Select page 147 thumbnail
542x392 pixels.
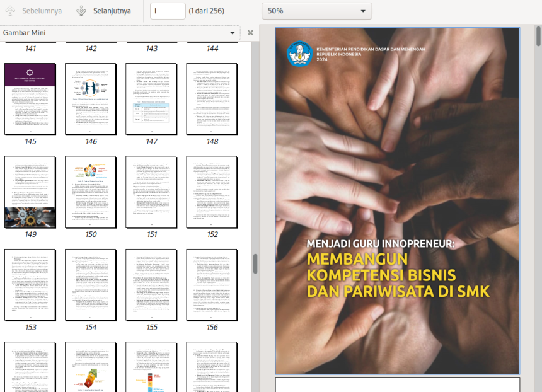(151, 99)
